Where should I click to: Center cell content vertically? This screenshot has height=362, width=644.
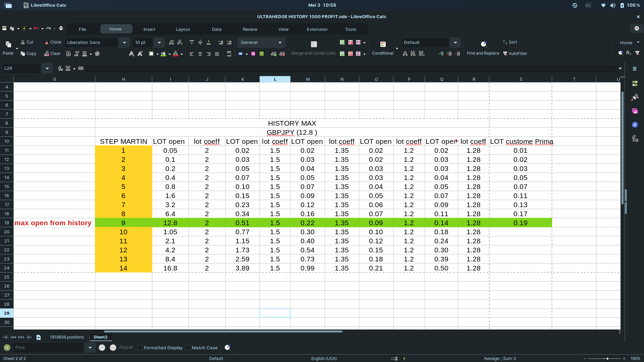tap(200, 43)
